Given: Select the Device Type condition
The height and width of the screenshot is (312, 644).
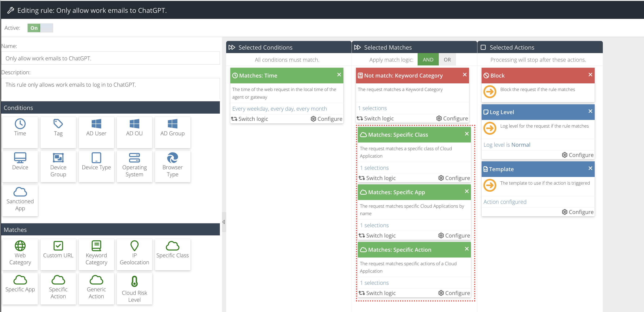Looking at the screenshot, I should (x=96, y=166).
